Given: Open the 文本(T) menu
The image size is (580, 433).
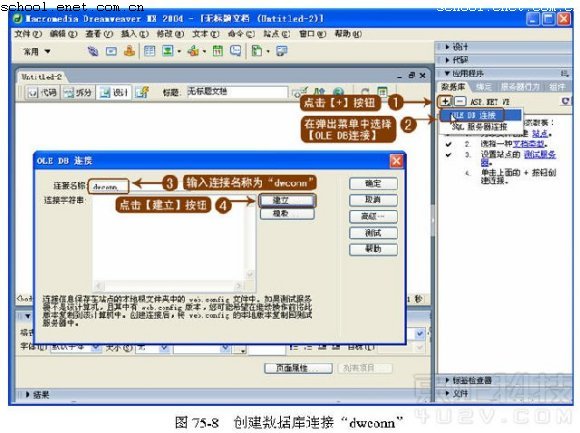Looking at the screenshot, I should [206, 34].
